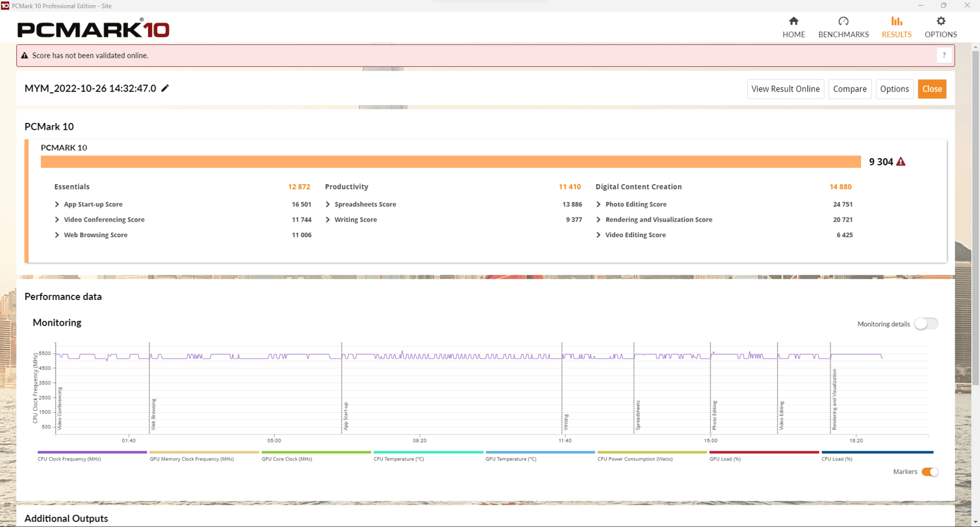
Task: Click the question mark help button
Action: pos(944,55)
